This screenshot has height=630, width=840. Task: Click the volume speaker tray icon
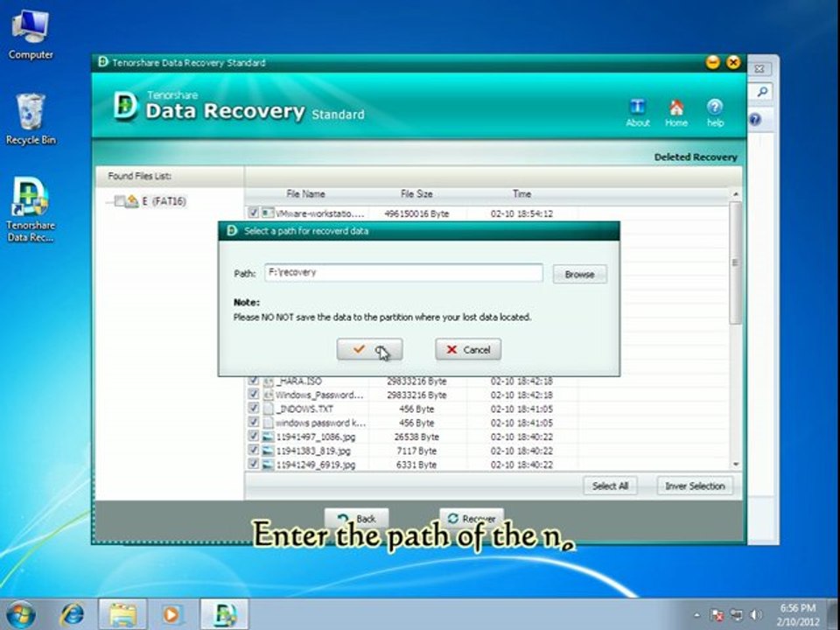coord(756,615)
